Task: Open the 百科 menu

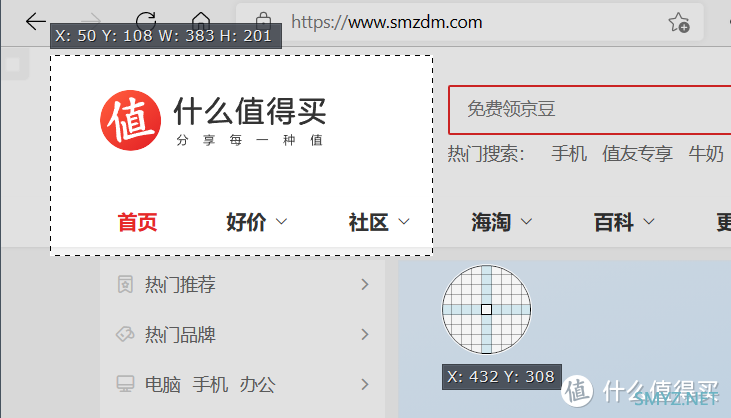Action: 614,222
